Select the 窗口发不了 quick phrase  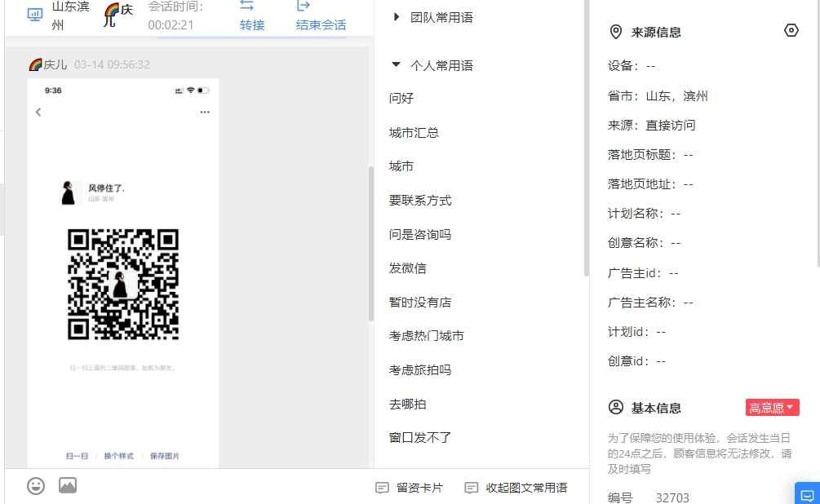click(420, 437)
